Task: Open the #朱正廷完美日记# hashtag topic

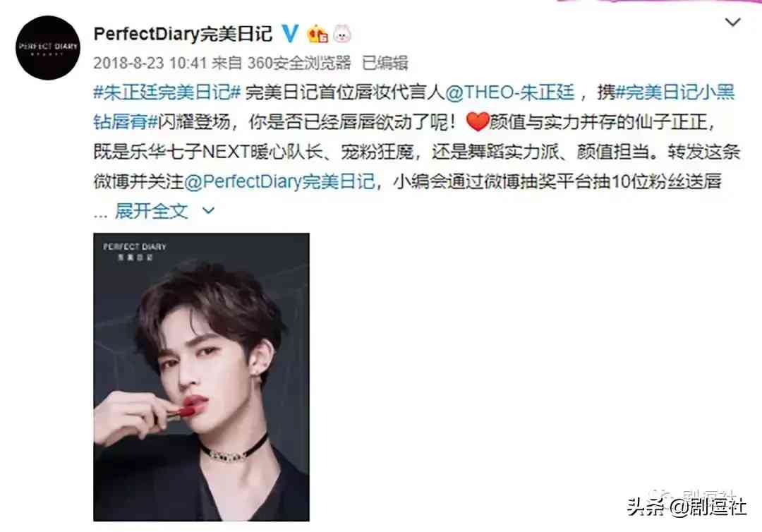Action: (167, 92)
